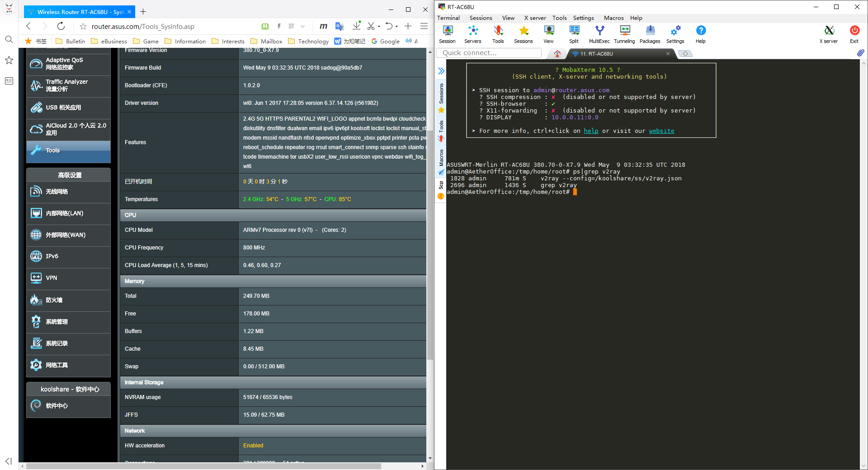Open the Technology bookmarks folder
Screen dimensions: 868x470
(308, 41)
